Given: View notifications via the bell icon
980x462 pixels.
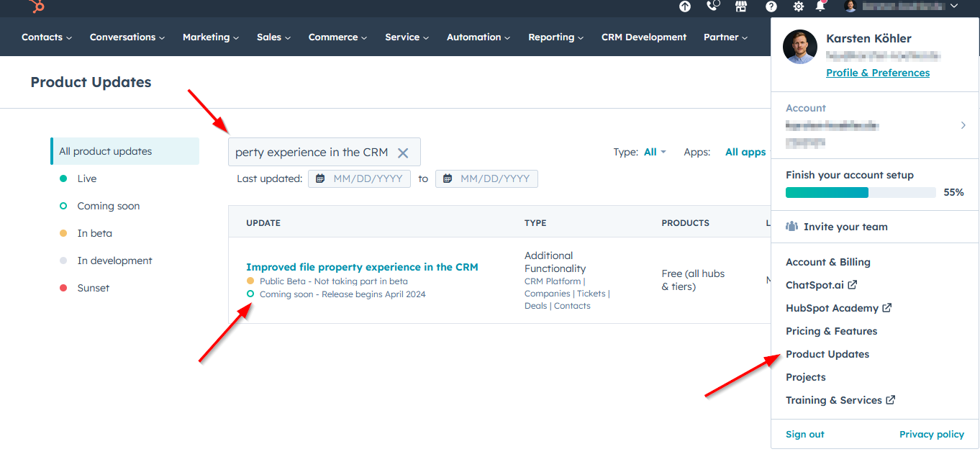Looking at the screenshot, I should pyautogui.click(x=820, y=6).
